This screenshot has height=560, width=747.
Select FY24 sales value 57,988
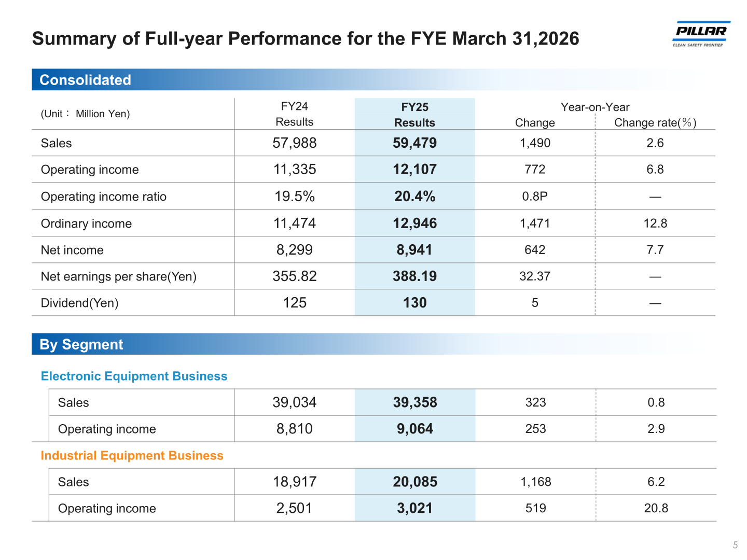[x=295, y=143]
